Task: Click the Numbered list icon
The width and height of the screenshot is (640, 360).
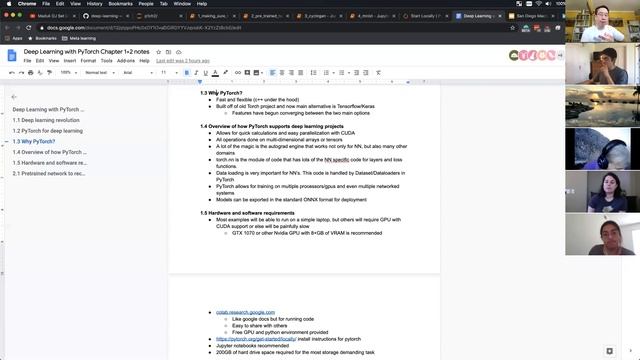Action: [x=326, y=73]
